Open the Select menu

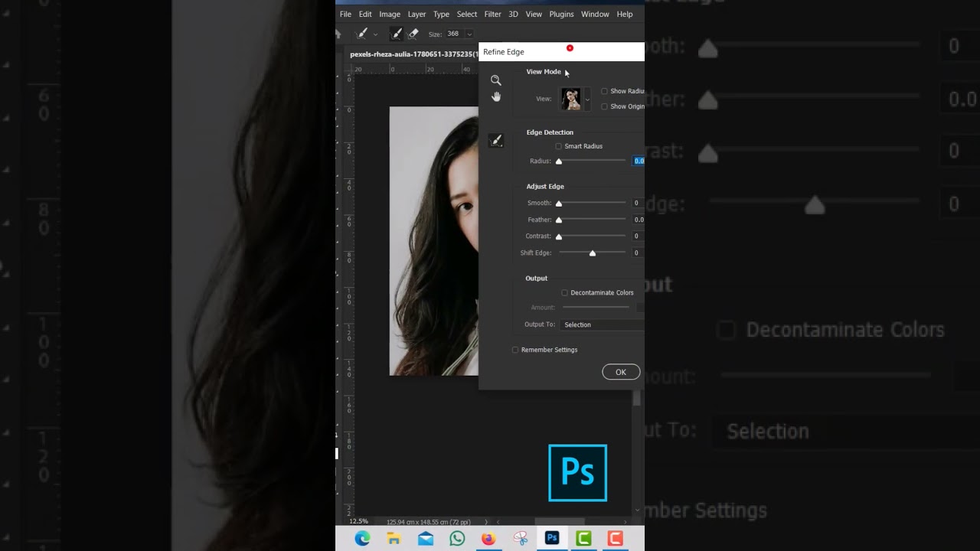click(467, 14)
